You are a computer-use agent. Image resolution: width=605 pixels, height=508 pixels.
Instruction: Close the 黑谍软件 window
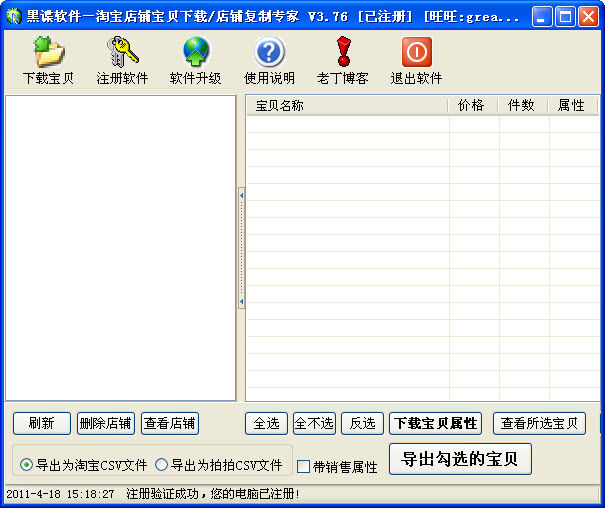click(x=588, y=17)
